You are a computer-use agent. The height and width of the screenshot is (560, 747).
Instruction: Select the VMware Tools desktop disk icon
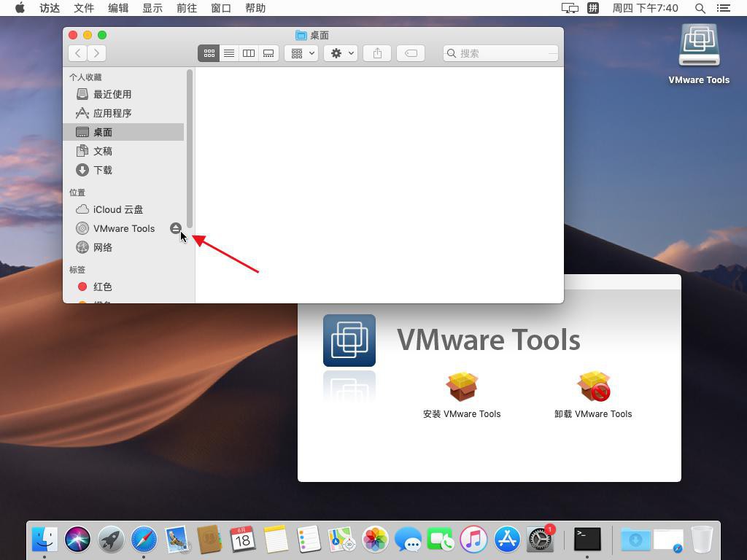(699, 45)
